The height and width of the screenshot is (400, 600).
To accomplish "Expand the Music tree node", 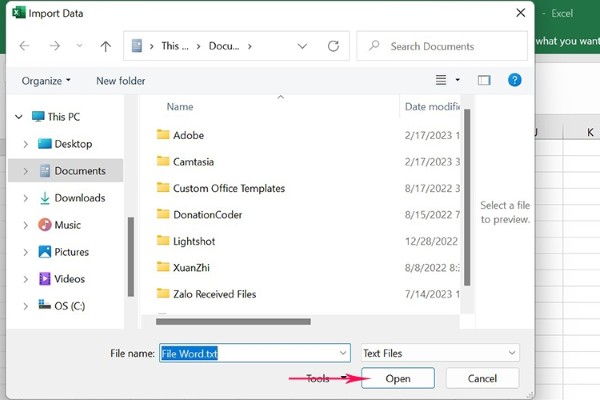I will pos(26,225).
